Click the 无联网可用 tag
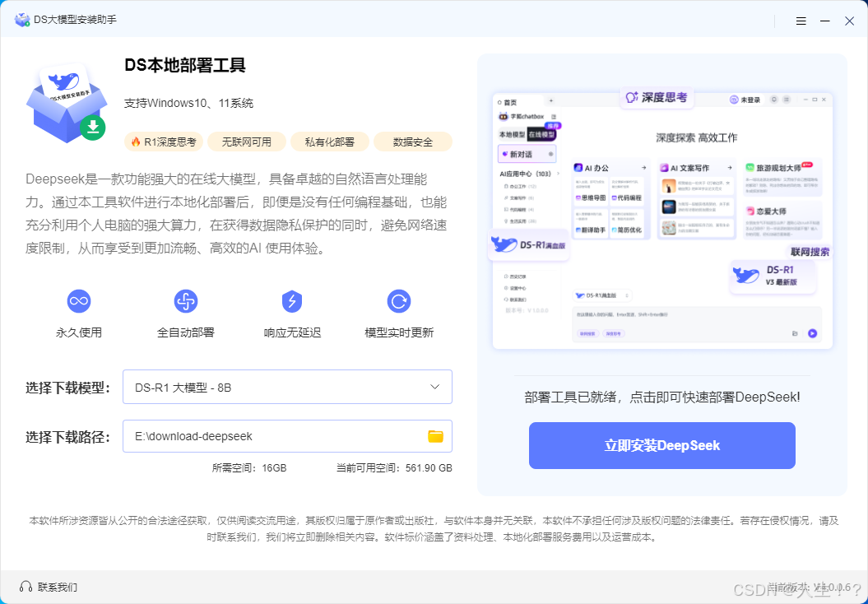Screen dimensions: 868x604 pos(247,142)
